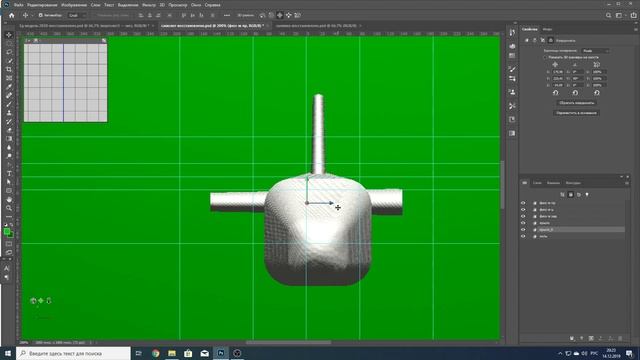Switch to the Инфо panel tab
Screen dimensions: 640x360
(547, 29)
